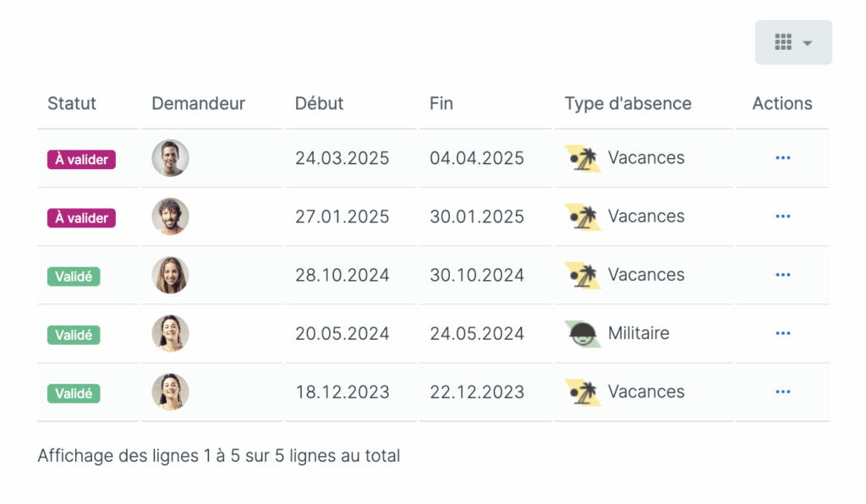
Task: Select the Militaire helmet icon
Action: (x=581, y=333)
